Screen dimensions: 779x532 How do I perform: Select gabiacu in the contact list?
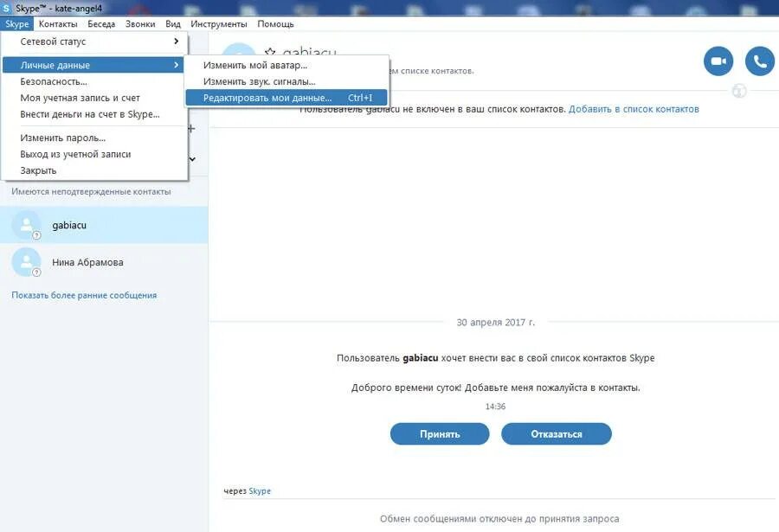point(104,225)
